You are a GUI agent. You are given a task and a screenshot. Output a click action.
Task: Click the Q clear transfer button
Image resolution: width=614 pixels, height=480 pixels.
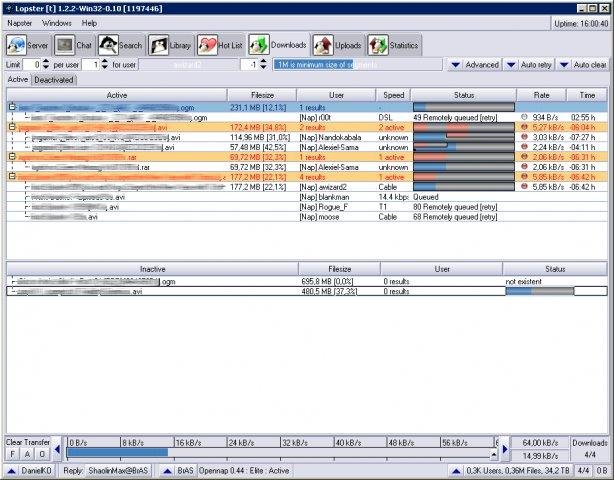[42, 454]
